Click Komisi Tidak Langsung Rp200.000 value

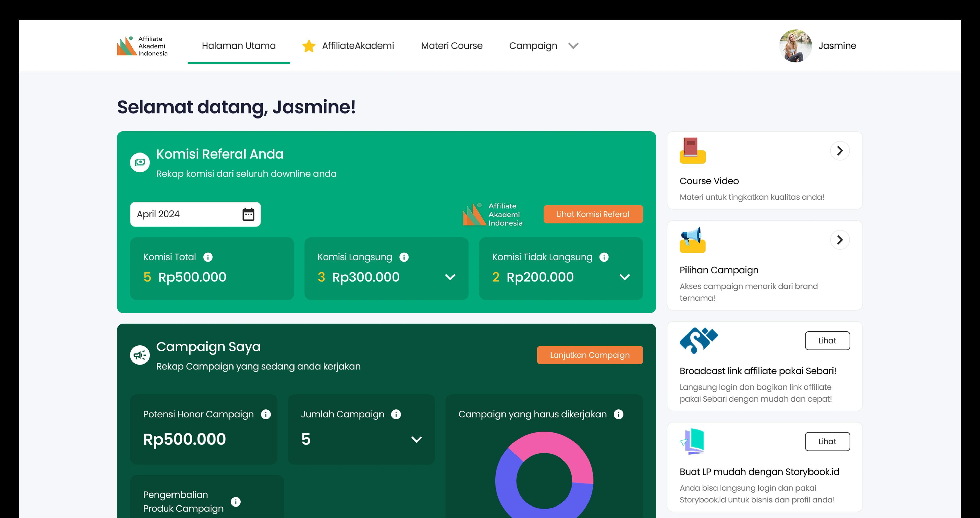(x=540, y=277)
